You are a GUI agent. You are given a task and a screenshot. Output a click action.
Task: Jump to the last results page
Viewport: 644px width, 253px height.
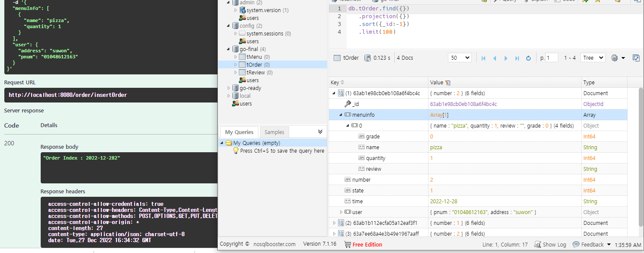[517, 58]
